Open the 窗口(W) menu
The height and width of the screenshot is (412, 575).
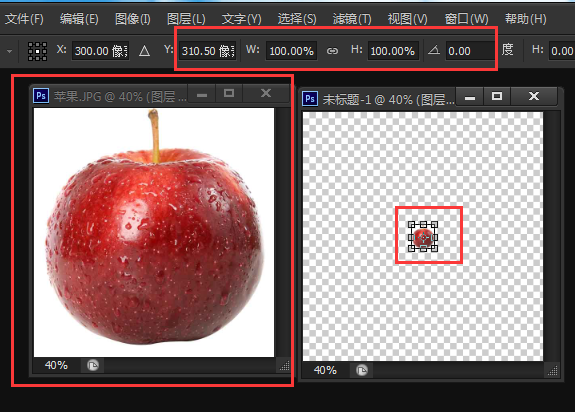point(466,19)
